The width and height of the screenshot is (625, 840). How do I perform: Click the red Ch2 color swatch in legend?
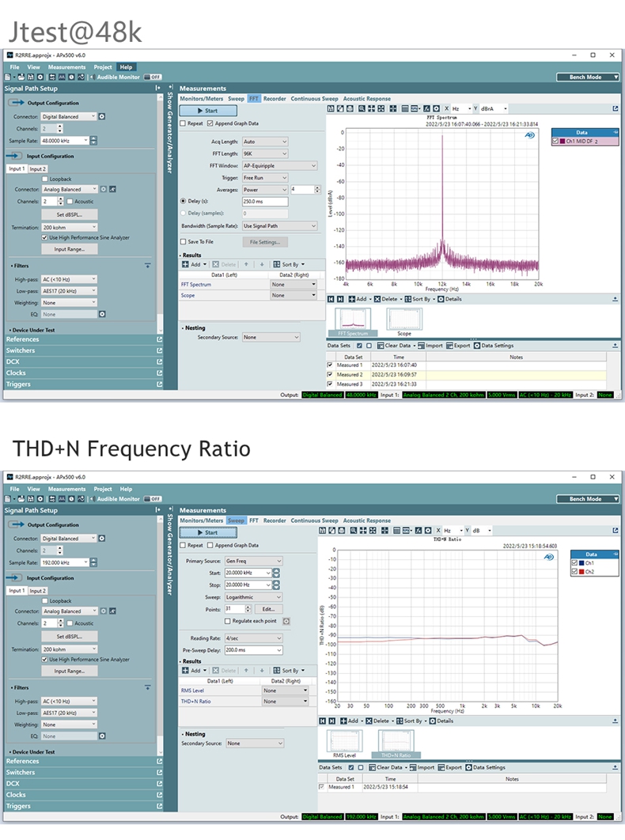(581, 571)
